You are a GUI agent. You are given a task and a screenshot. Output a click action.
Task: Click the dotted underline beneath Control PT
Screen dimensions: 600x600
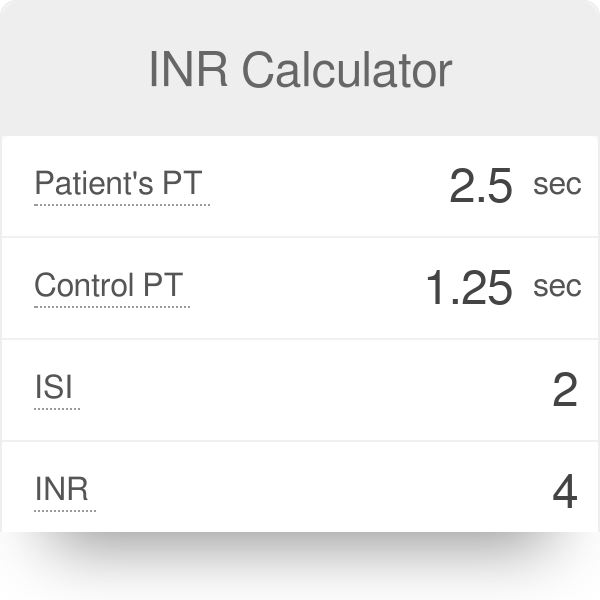112,307
